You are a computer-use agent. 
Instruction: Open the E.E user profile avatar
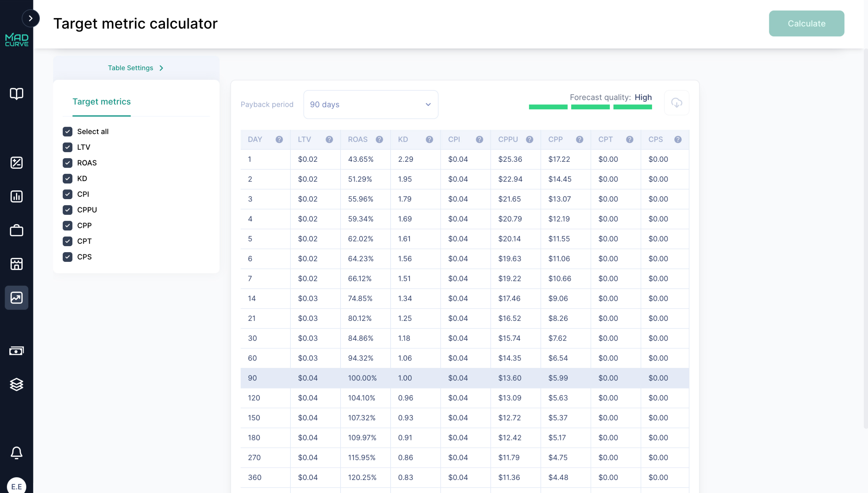coord(17,486)
